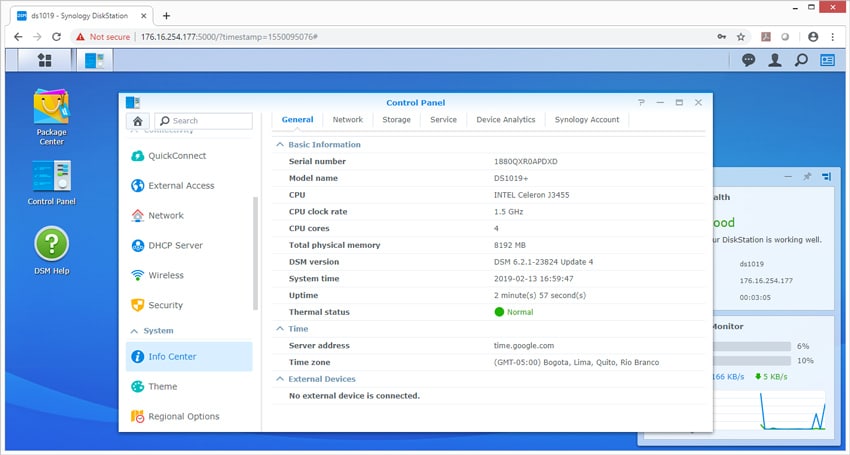Open DSM notifications speech bubble icon

749,60
